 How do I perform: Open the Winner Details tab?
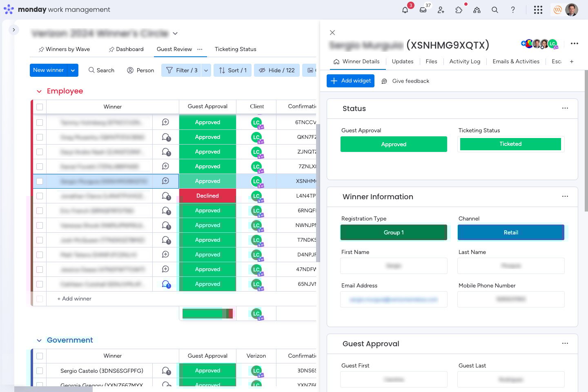(x=356, y=62)
